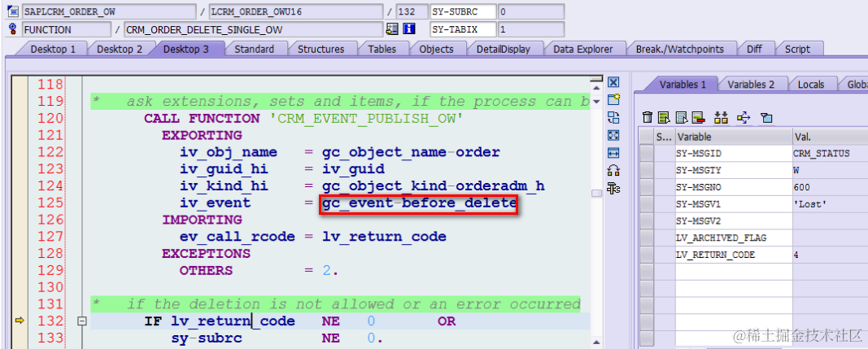Click the Val. column header
868x349 pixels.
click(830, 137)
